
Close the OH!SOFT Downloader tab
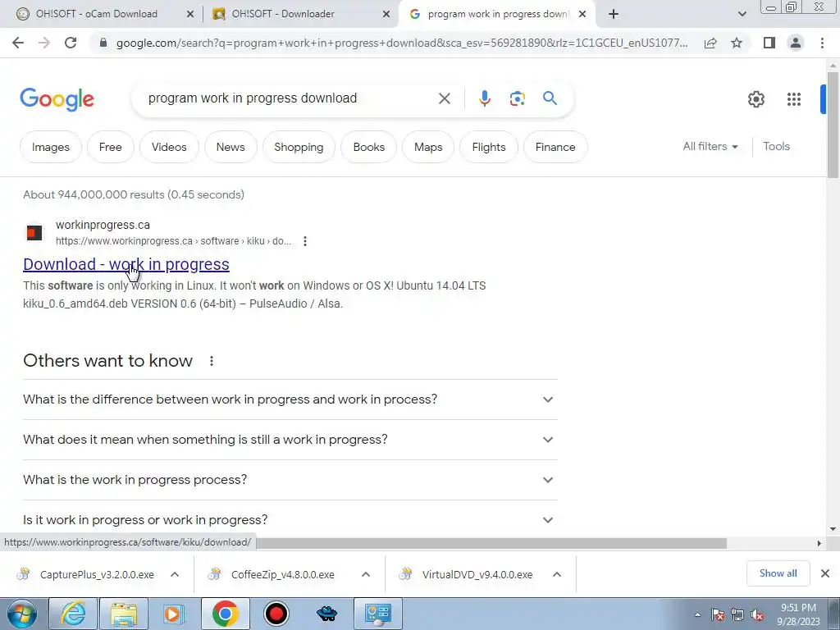point(386,15)
